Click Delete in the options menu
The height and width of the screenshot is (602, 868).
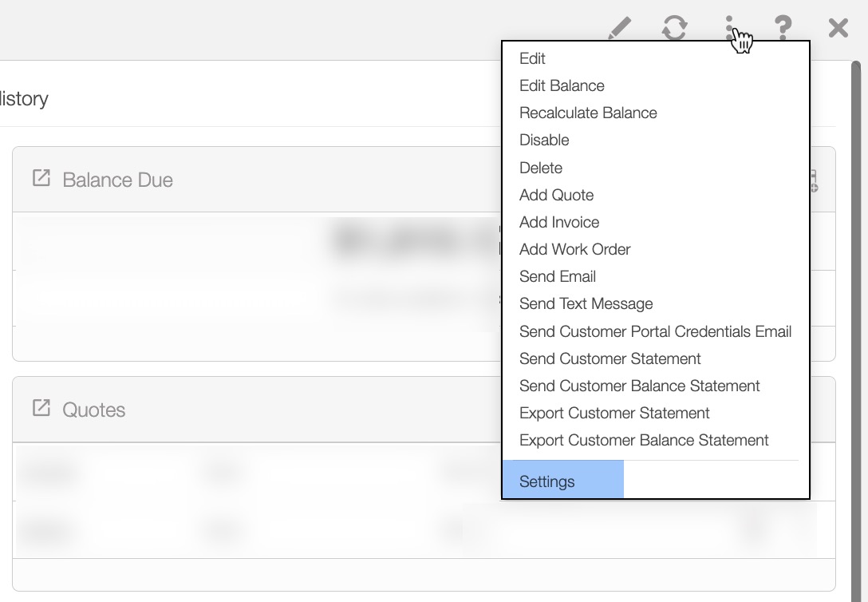(x=541, y=168)
